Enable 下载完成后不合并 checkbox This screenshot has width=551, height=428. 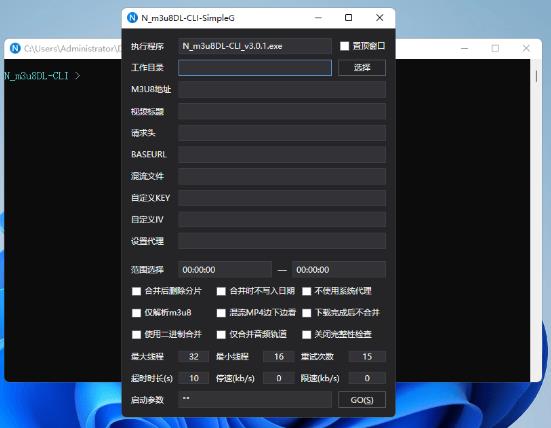click(x=306, y=313)
